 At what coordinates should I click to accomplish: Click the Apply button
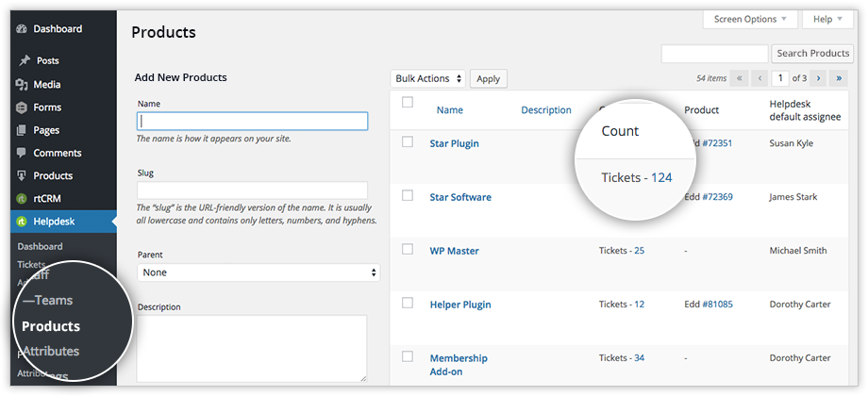tap(489, 78)
